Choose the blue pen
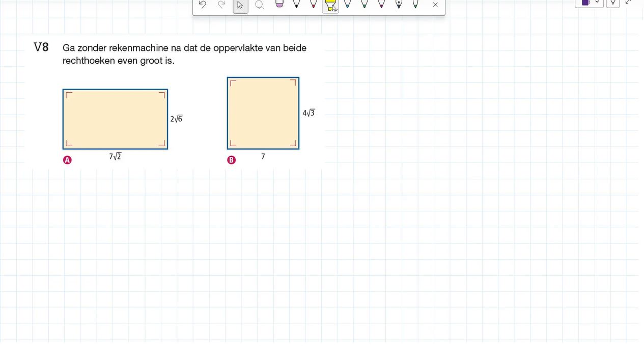The height and width of the screenshot is (348, 644). click(347, 4)
